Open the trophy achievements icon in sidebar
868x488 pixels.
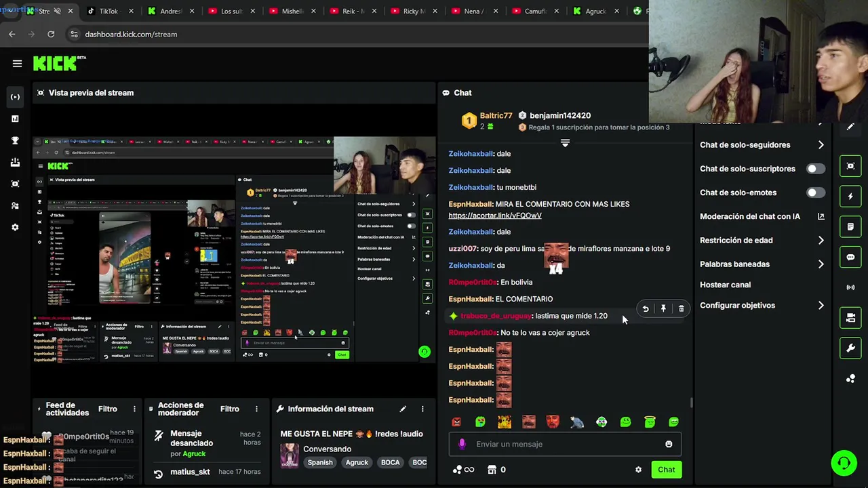coord(15,140)
